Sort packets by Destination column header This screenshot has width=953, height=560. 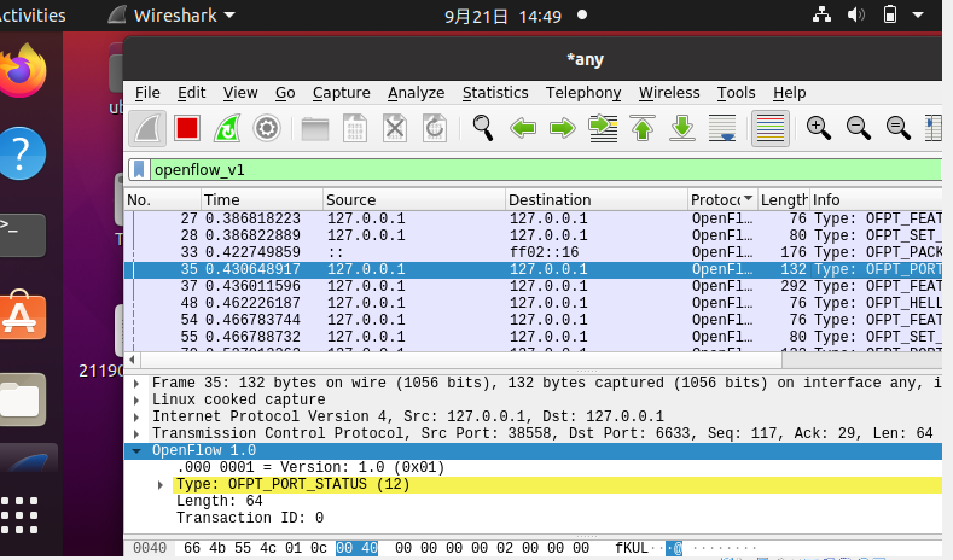597,200
